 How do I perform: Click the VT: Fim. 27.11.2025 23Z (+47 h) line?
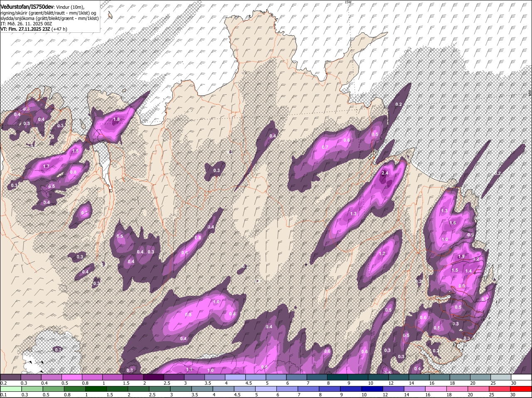tap(34, 29)
